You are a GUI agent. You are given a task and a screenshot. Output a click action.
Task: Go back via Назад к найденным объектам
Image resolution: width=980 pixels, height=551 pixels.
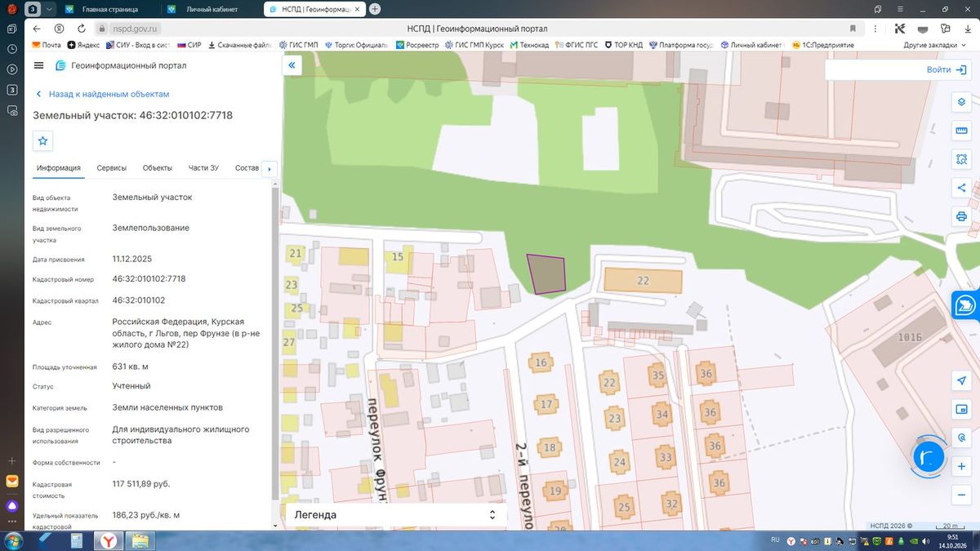[102, 94]
